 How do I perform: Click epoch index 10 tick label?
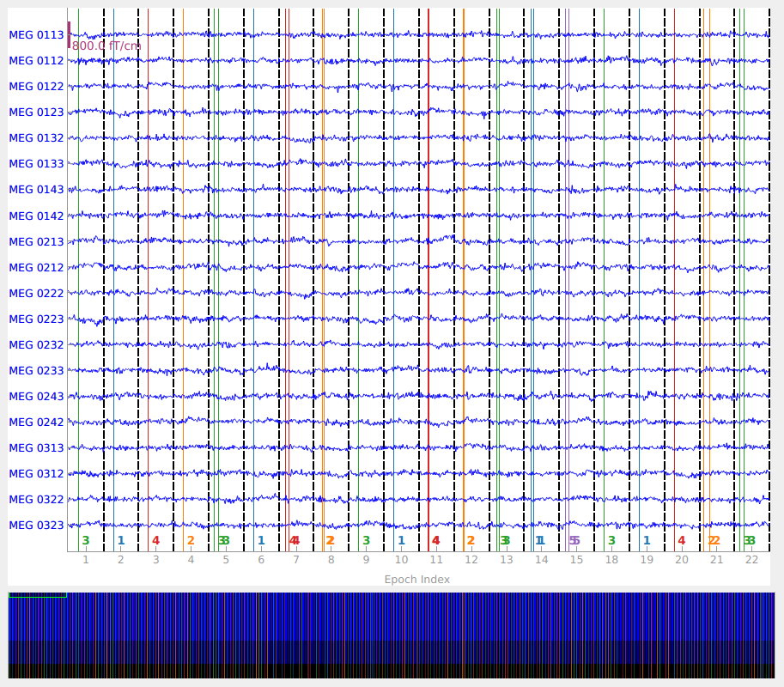[x=402, y=560]
